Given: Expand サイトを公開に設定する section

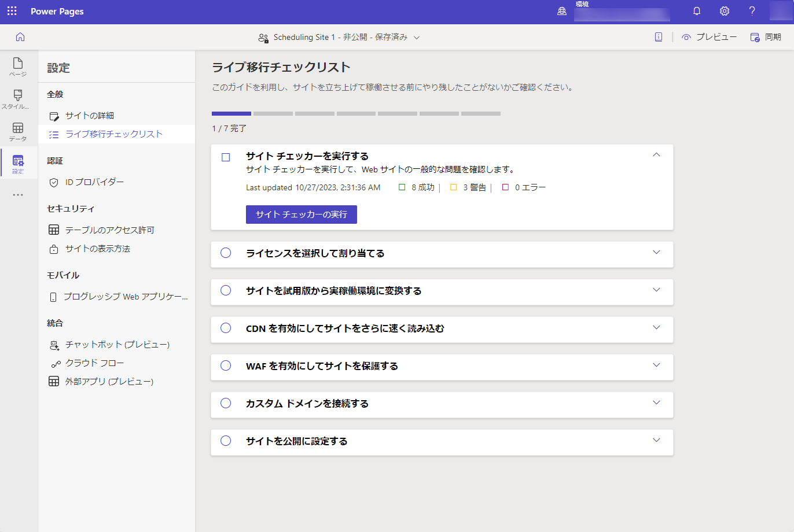Looking at the screenshot, I should 656,440.
